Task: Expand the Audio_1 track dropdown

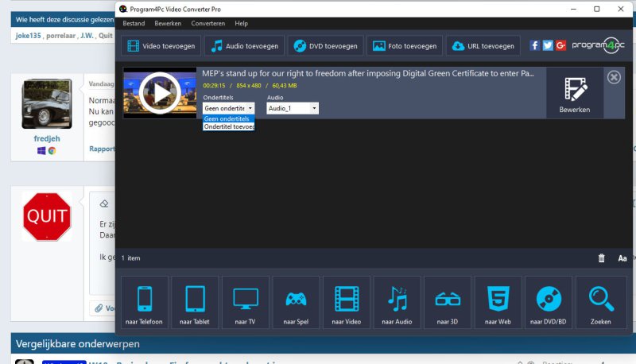Action: pyautogui.click(x=314, y=108)
